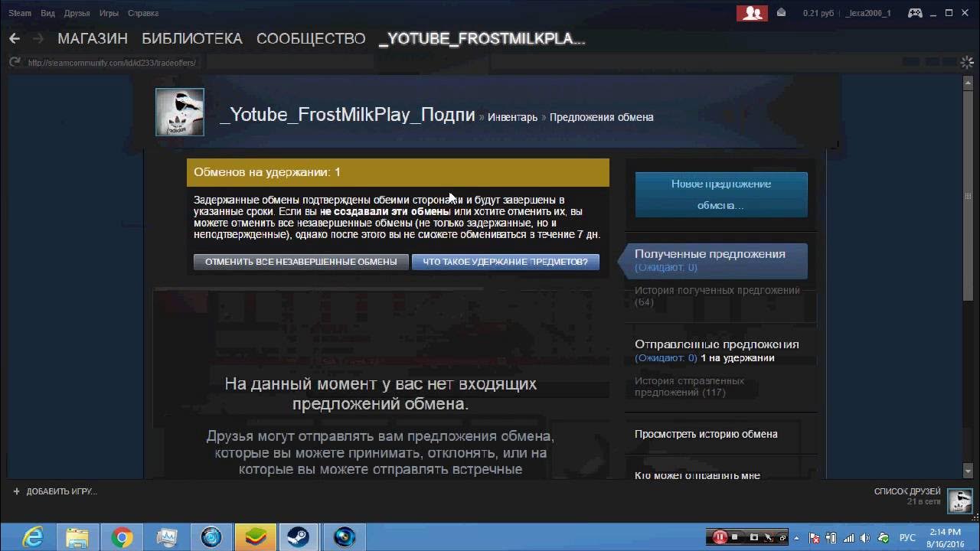
Task: Open Отправленные предложения section
Action: pyautogui.click(x=717, y=344)
